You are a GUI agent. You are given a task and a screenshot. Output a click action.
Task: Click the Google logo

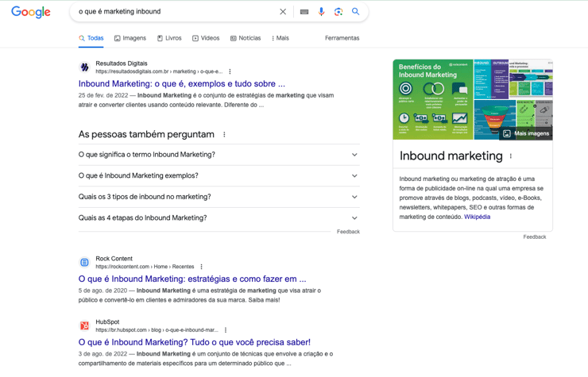[31, 12]
